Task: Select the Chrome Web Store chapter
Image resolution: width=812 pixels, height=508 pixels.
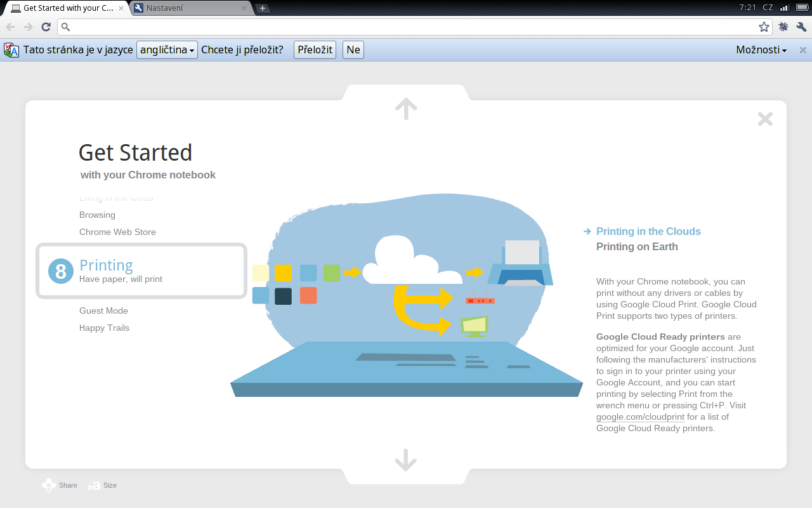Action: pos(117,232)
